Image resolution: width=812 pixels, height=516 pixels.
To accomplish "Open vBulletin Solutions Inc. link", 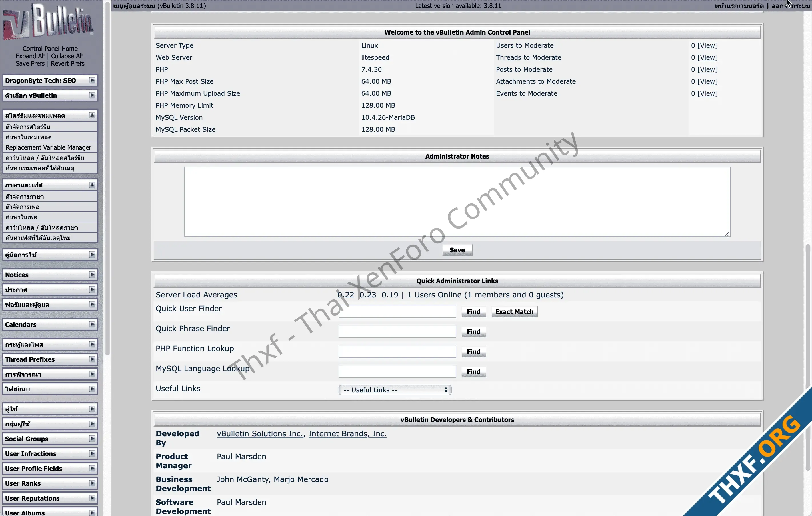I will (x=260, y=434).
